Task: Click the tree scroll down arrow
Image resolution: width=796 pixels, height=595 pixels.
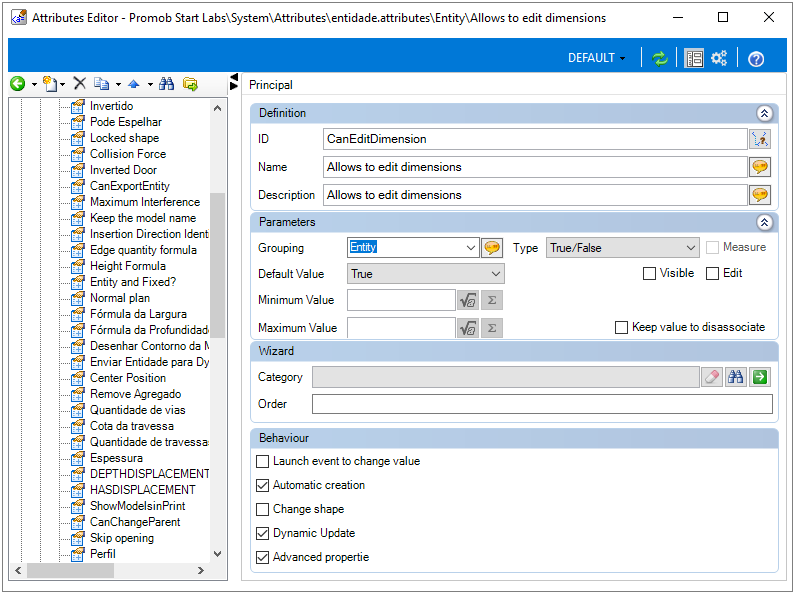Action: tap(217, 554)
